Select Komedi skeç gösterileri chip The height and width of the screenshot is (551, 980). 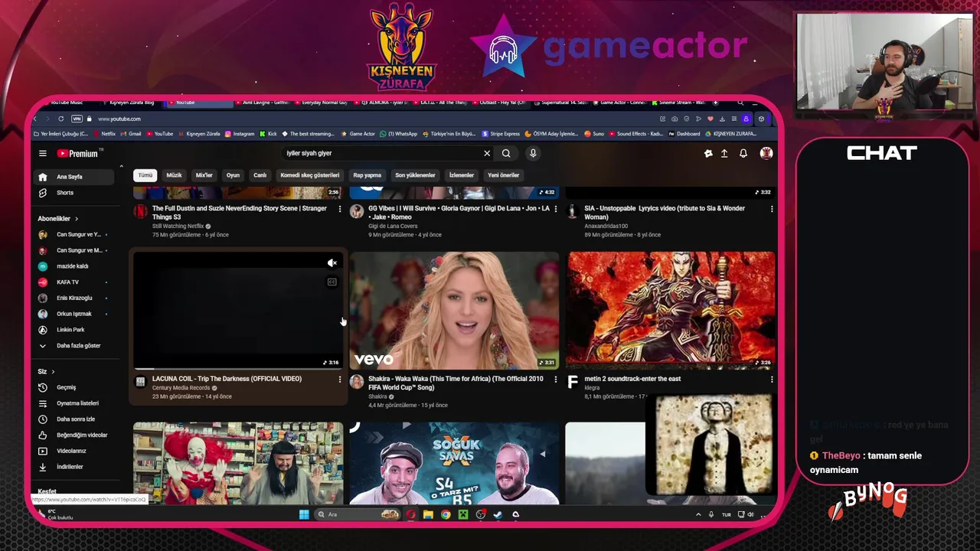[x=310, y=175]
